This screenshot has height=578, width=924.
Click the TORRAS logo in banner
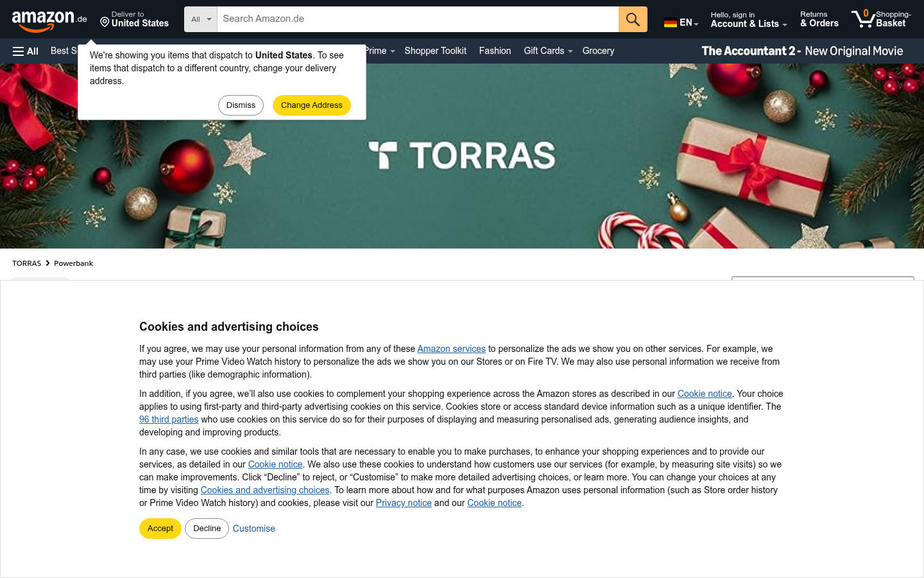pyautogui.click(x=462, y=155)
